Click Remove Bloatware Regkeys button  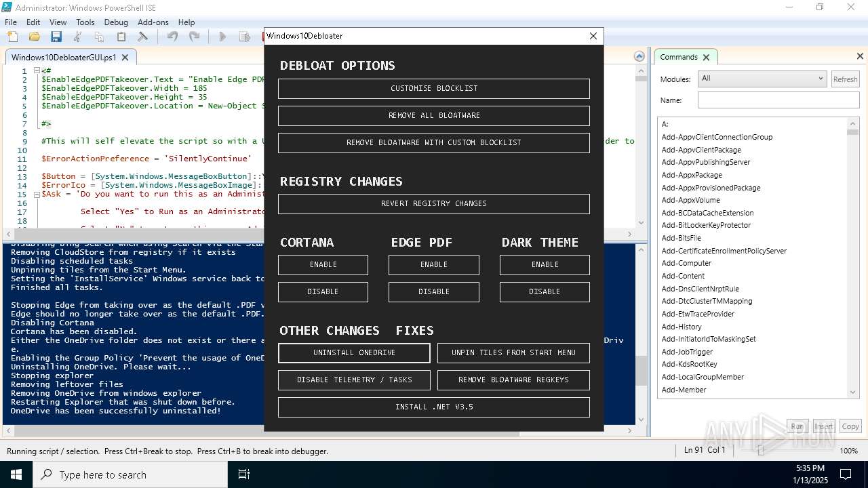(x=513, y=380)
